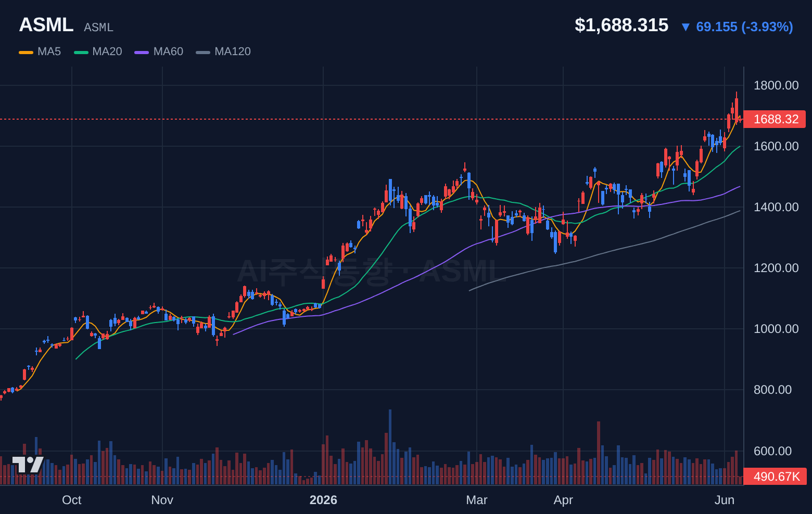Image resolution: width=812 pixels, height=514 pixels.
Task: Click the Jun time axis label
Action: coord(725,500)
